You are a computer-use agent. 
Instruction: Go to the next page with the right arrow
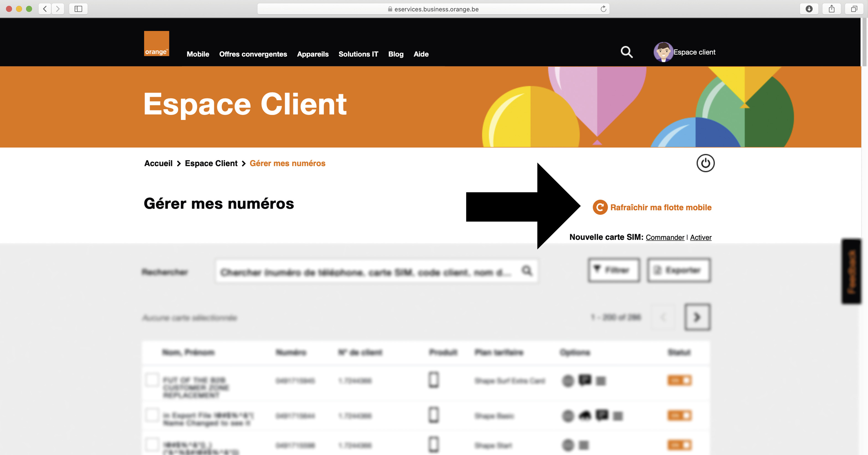697,317
